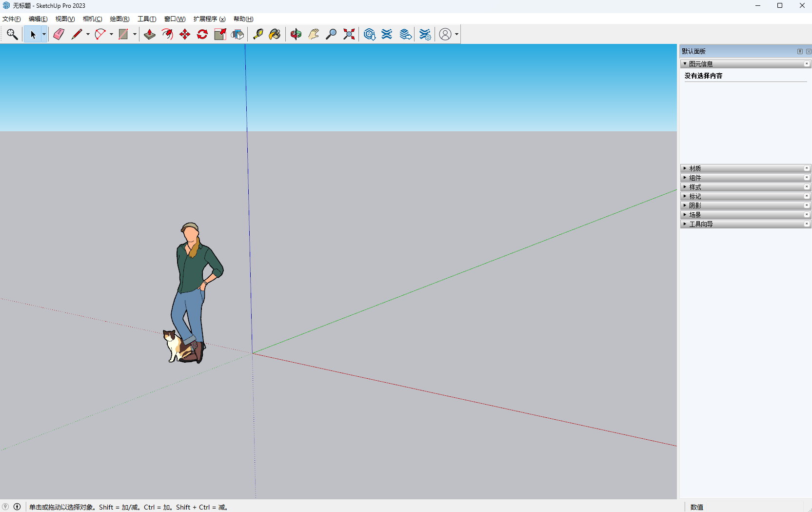Click the status bar info circle icon

click(17, 507)
